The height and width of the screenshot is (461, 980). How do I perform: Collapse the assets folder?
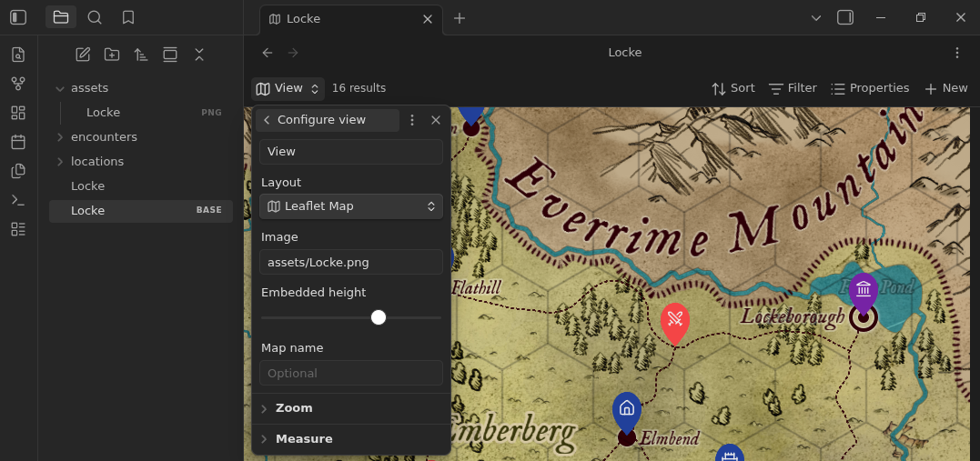click(141, 88)
